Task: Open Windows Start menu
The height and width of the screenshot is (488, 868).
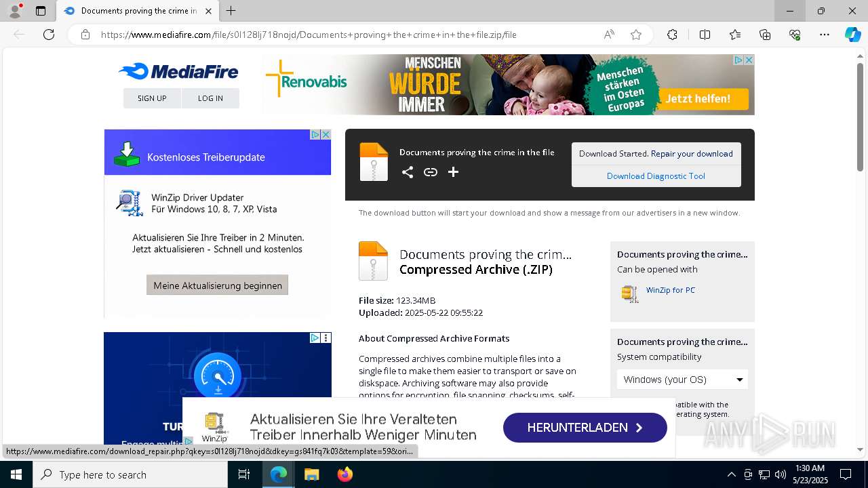Action: pos(16,474)
